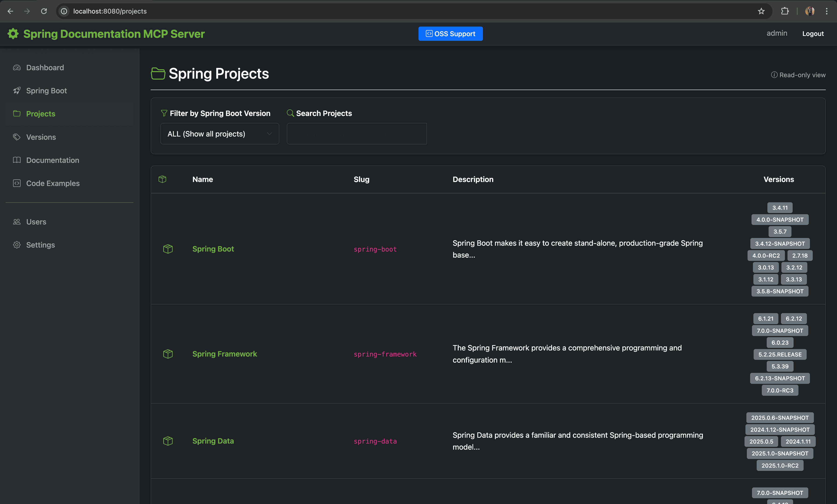The width and height of the screenshot is (837, 504).
Task: Click the Search Projects input field
Action: (x=356, y=134)
